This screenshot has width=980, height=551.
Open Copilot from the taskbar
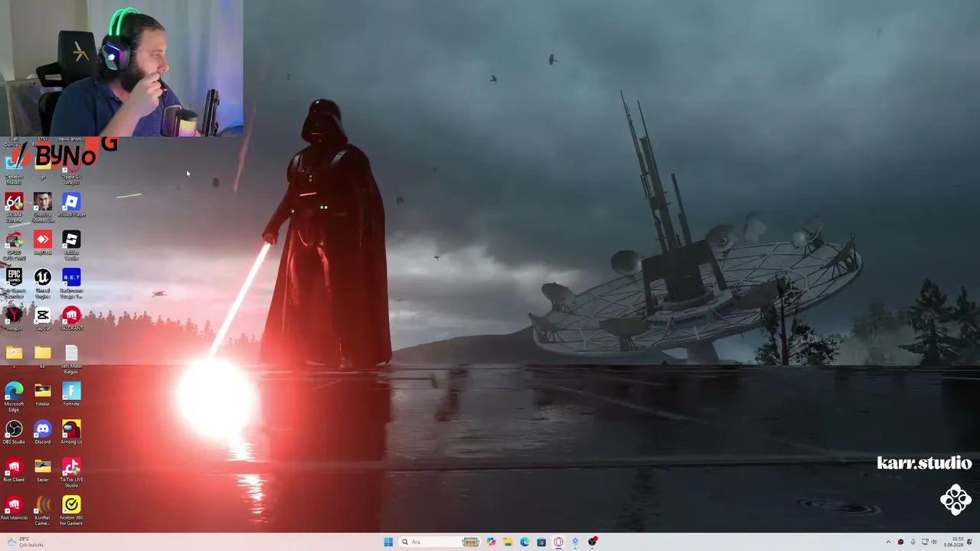[491, 542]
